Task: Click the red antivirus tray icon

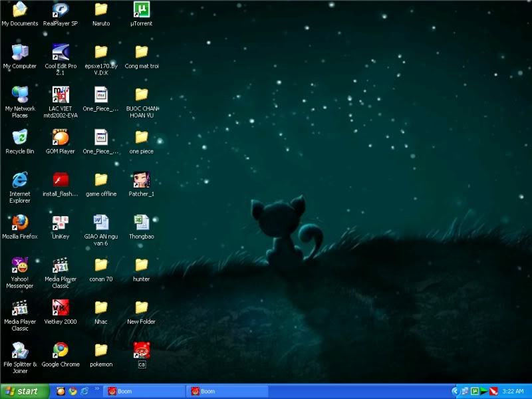Action: coord(493,391)
